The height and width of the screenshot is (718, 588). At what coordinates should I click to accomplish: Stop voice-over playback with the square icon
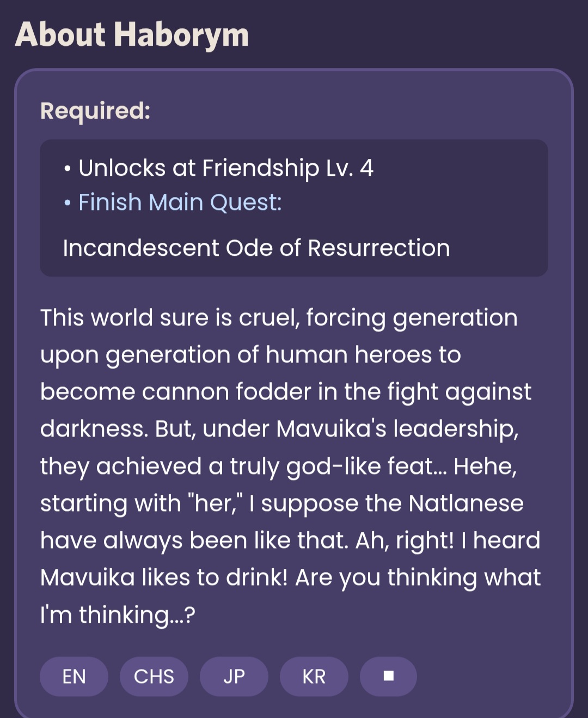click(388, 676)
